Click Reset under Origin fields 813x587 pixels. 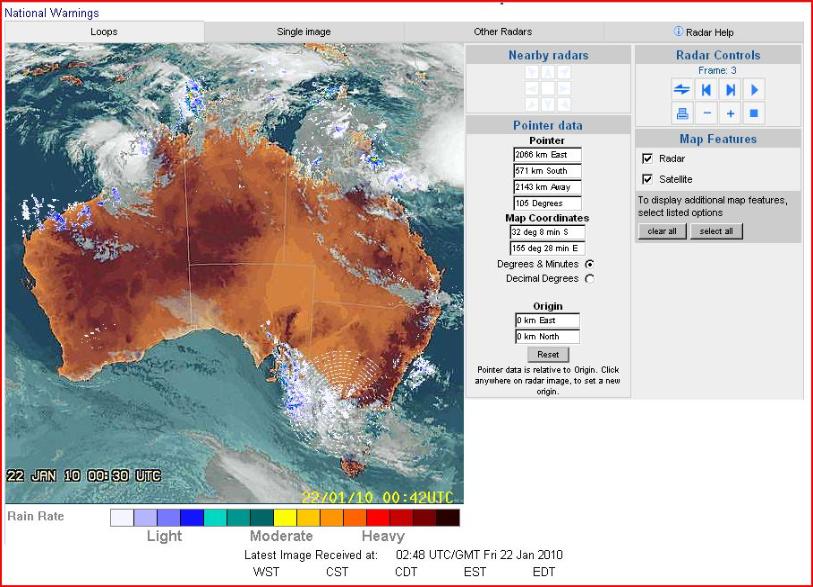[x=547, y=355]
